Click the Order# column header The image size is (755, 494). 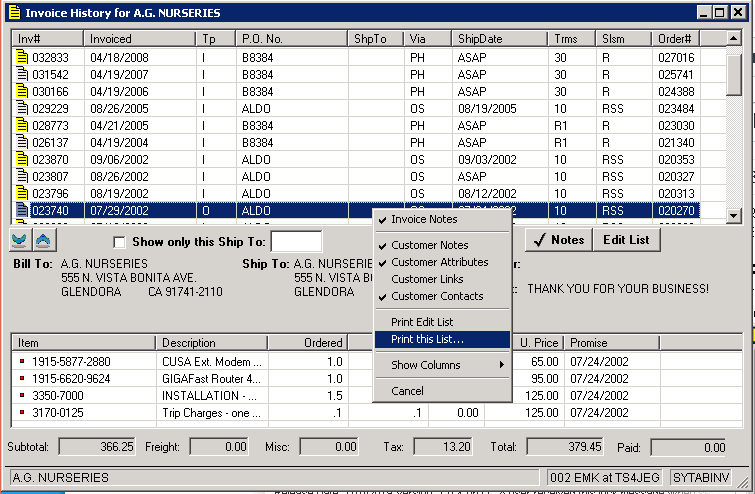pos(676,39)
